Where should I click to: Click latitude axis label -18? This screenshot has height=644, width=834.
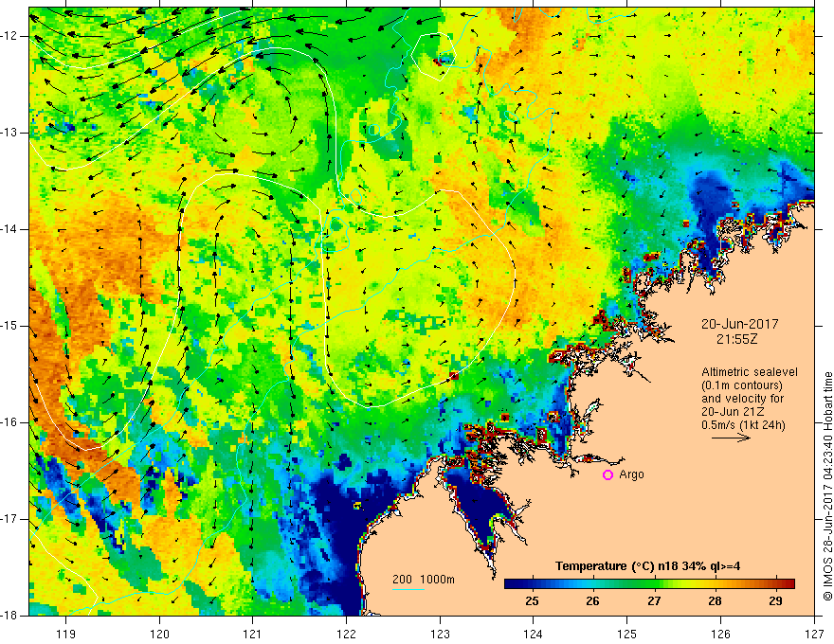click(9, 616)
